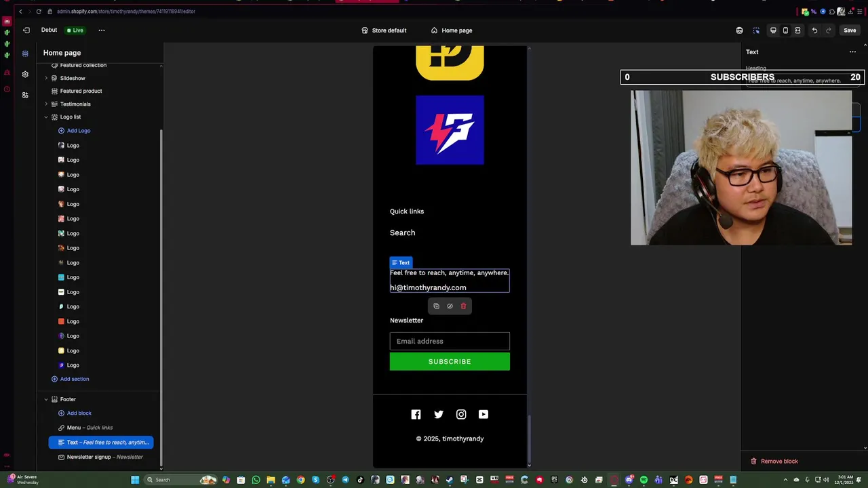Click the browser address bar URL
This screenshot has width=868, height=488.
(x=126, y=12)
